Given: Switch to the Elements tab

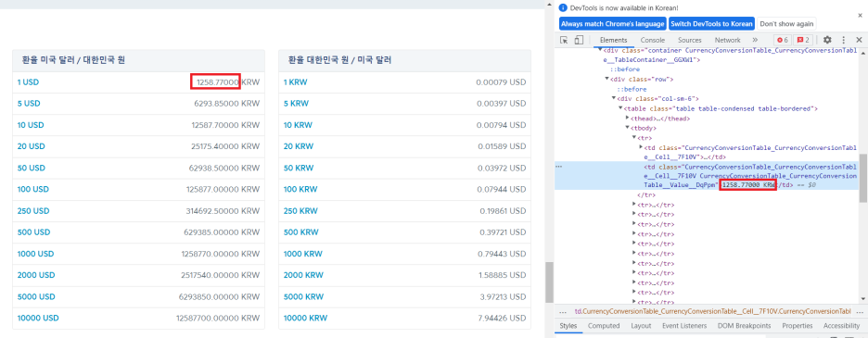Looking at the screenshot, I should click(x=613, y=40).
